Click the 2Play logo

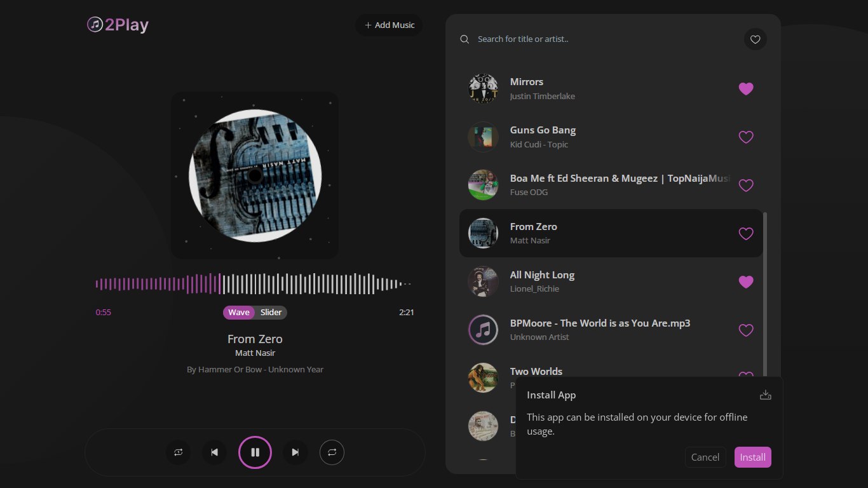[x=118, y=25]
